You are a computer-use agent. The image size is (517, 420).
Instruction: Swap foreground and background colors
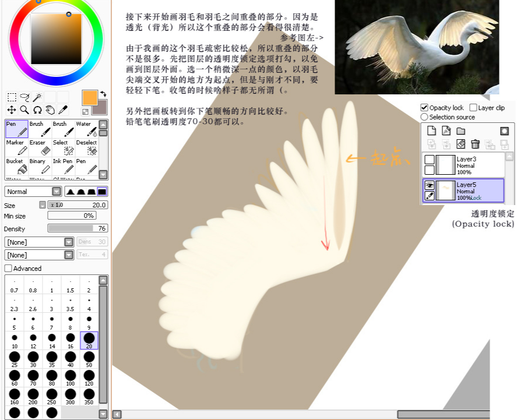click(103, 94)
